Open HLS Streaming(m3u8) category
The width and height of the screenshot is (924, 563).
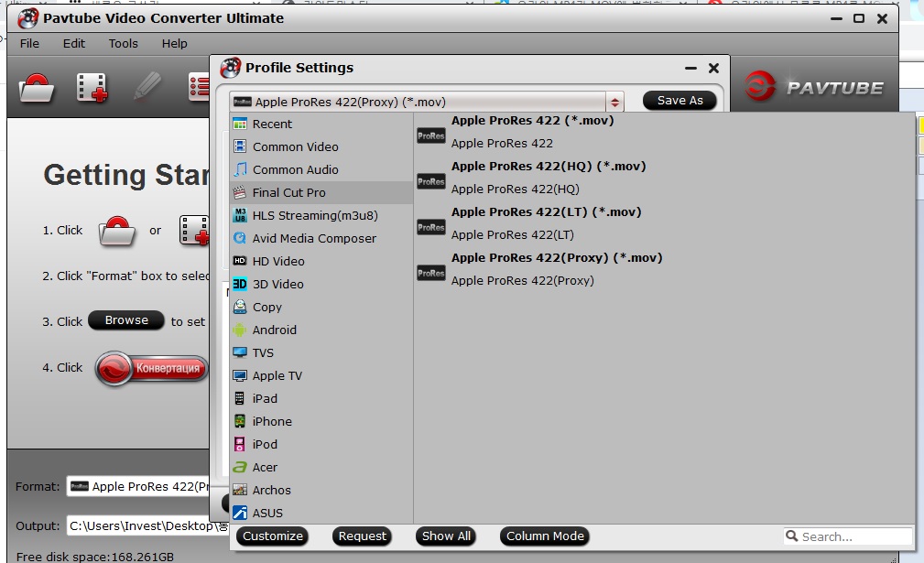point(321,215)
